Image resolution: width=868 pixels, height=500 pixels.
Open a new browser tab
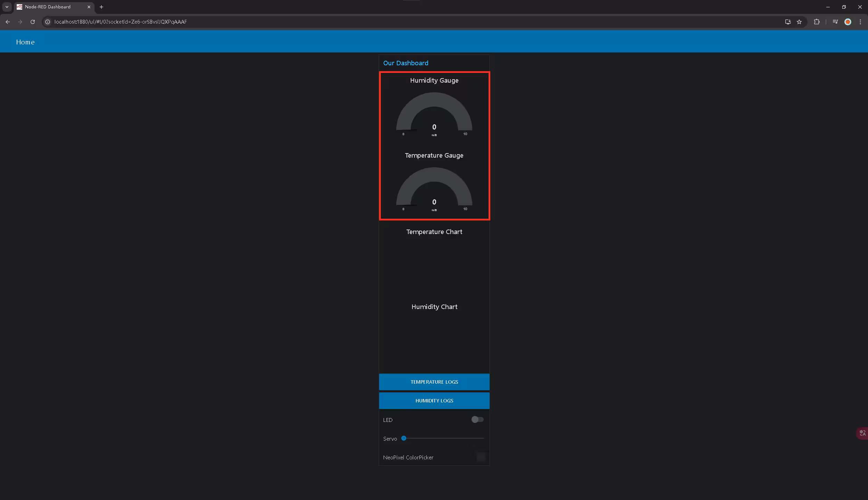[101, 7]
